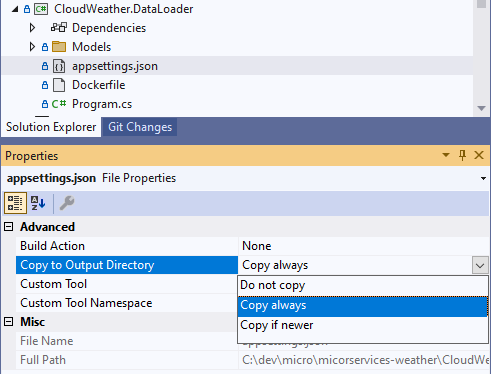The width and height of the screenshot is (491, 374).
Task: Select Dockerfile in the tree
Action: point(99,85)
